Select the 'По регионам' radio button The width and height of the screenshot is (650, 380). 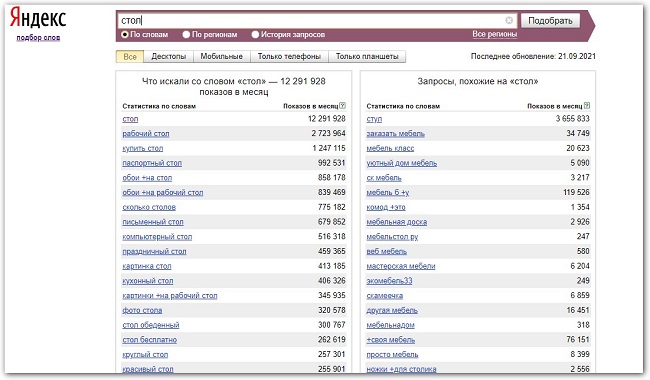click(x=186, y=34)
